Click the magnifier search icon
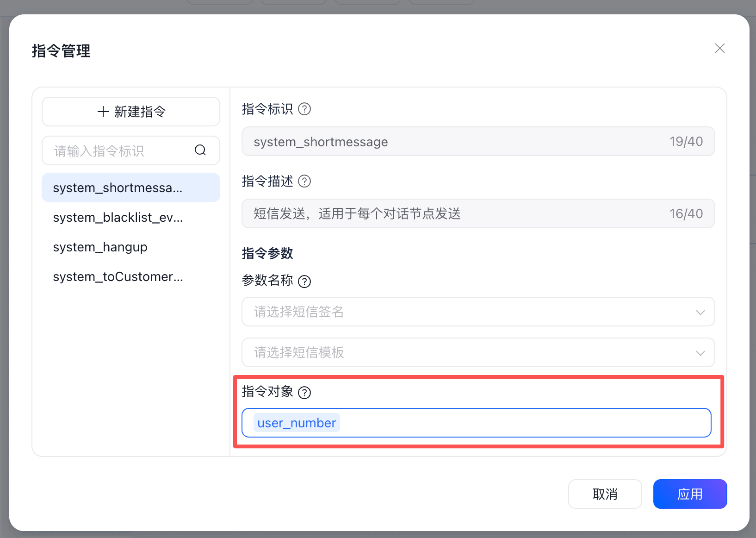This screenshot has width=756, height=538. click(x=200, y=150)
